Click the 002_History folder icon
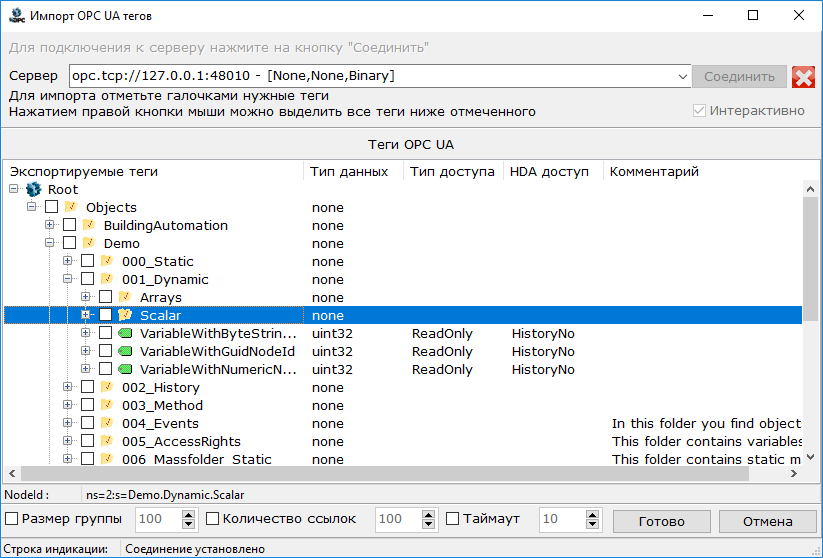Image resolution: width=823 pixels, height=558 pixels. pyautogui.click(x=107, y=386)
